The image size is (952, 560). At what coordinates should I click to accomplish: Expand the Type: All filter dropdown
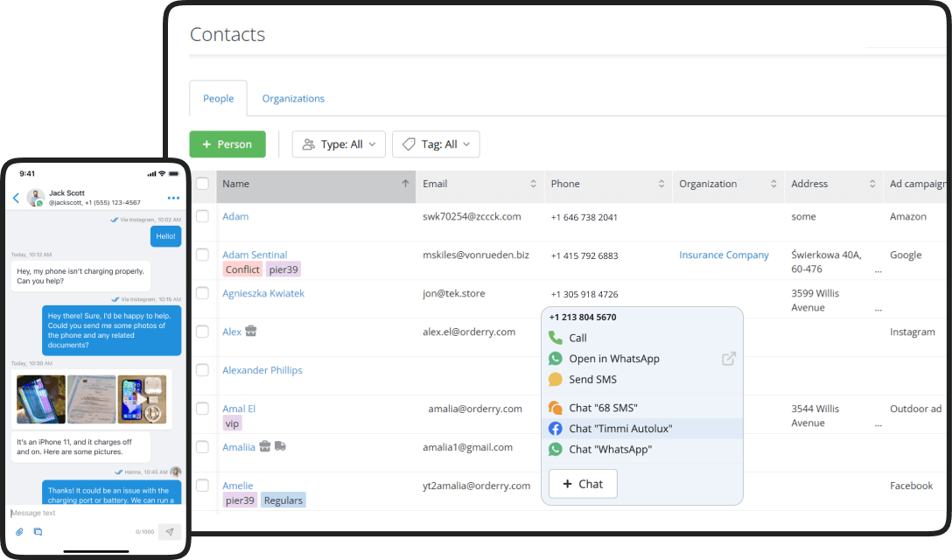coord(339,144)
